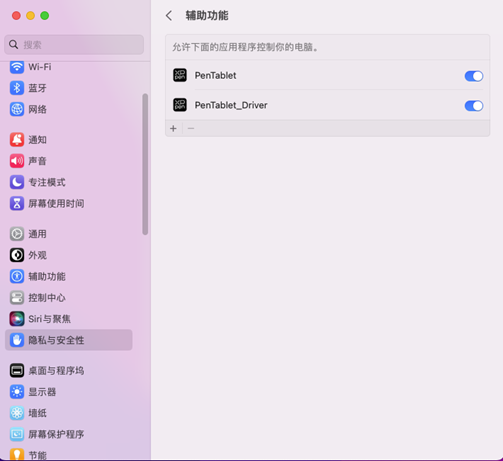Open the 网络 globe icon

[17, 109]
